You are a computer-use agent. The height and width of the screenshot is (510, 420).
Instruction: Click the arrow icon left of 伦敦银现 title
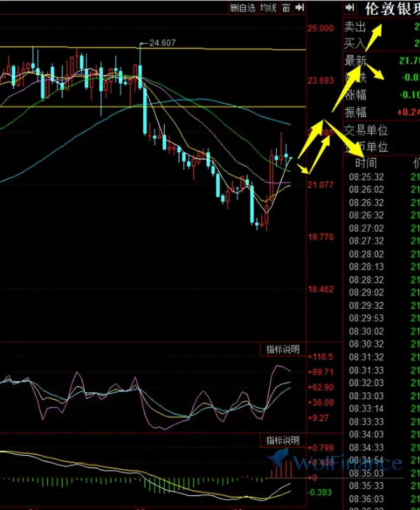click(x=349, y=8)
